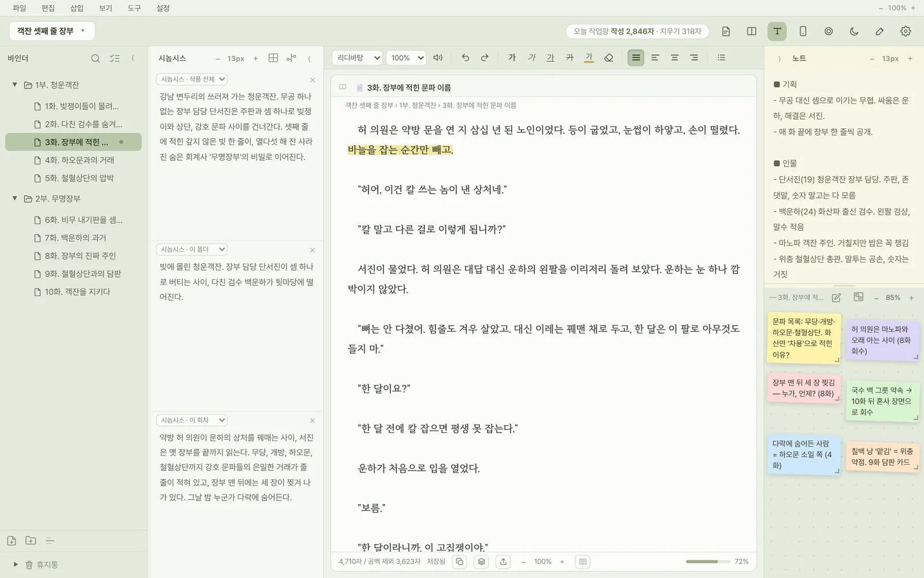The height and width of the screenshot is (578, 924).
Task: Clear formatting with the eraser icon
Action: (x=609, y=58)
